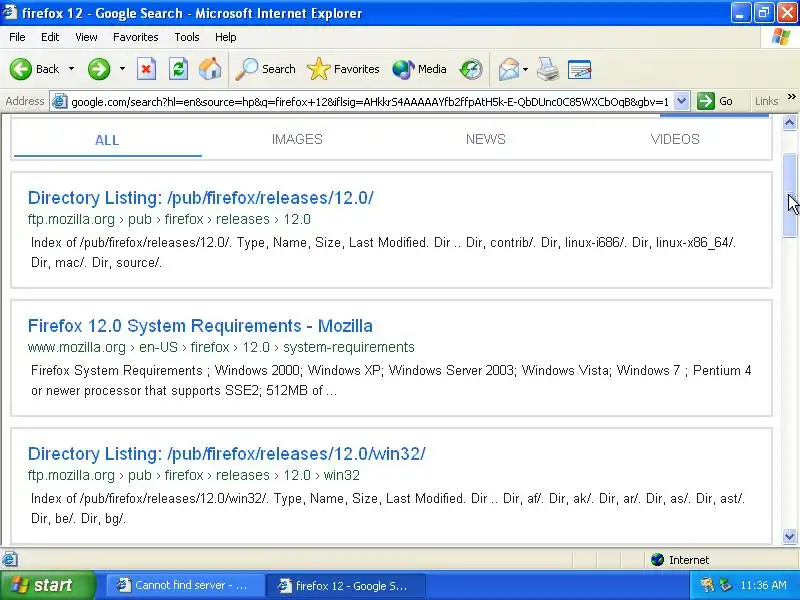Open the Search pane magnifier
Viewport: 800px width, 600px height.
[247, 69]
